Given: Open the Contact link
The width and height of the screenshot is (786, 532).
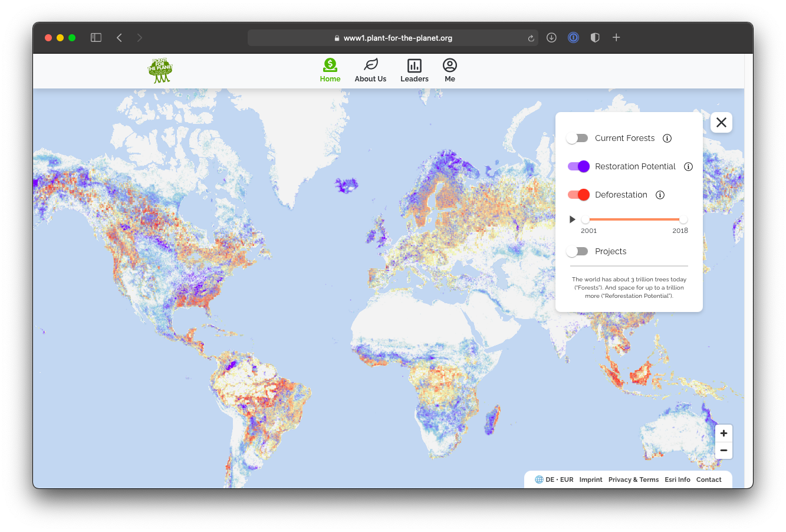Looking at the screenshot, I should click(x=709, y=480).
